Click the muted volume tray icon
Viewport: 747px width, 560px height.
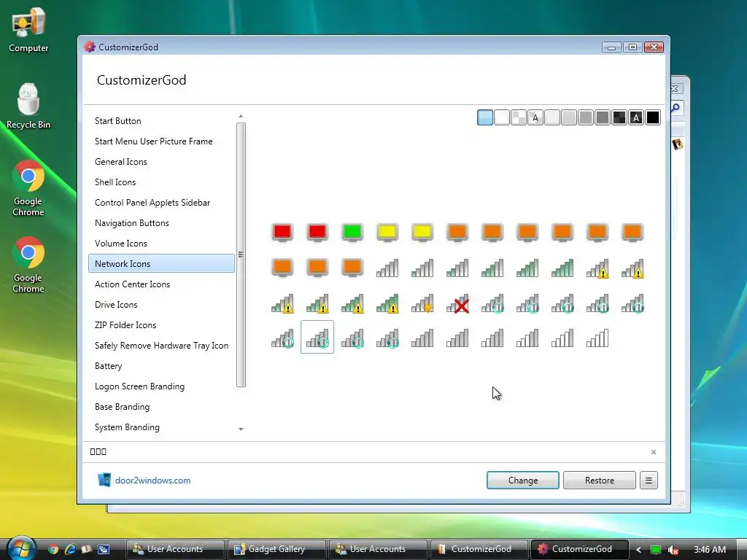pos(673,550)
